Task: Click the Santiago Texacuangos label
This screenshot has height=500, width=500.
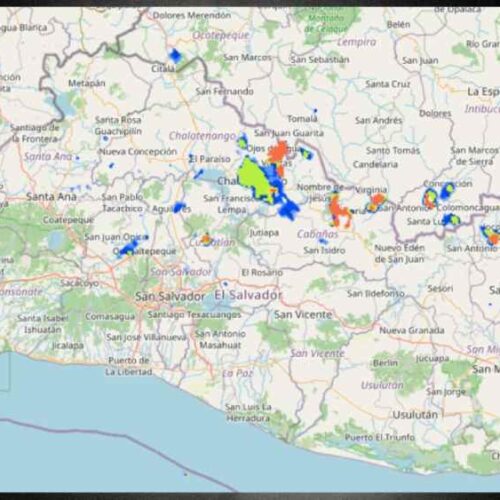Action: [194, 314]
